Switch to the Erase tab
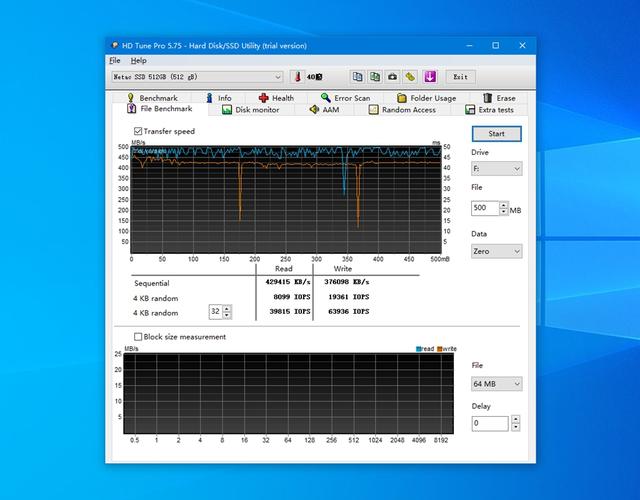The width and height of the screenshot is (640, 500). (499, 98)
